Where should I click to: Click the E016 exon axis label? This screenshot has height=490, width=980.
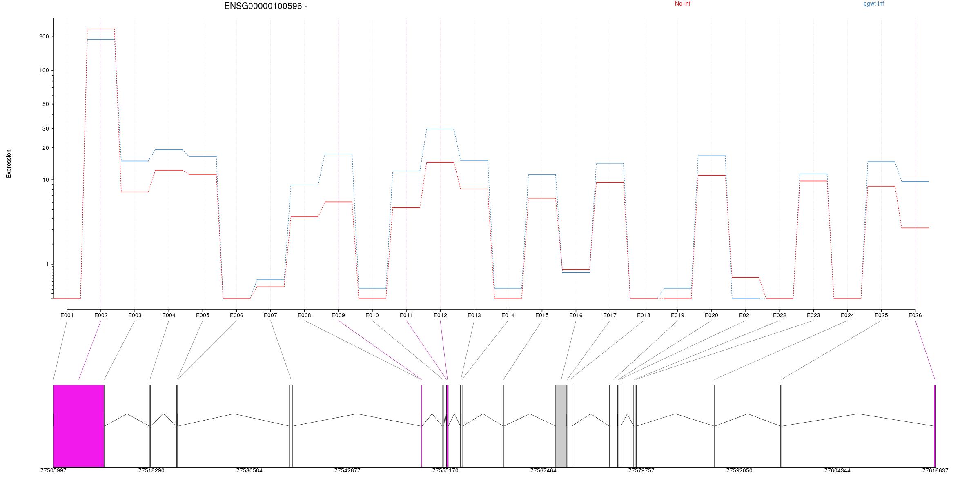pyautogui.click(x=576, y=315)
